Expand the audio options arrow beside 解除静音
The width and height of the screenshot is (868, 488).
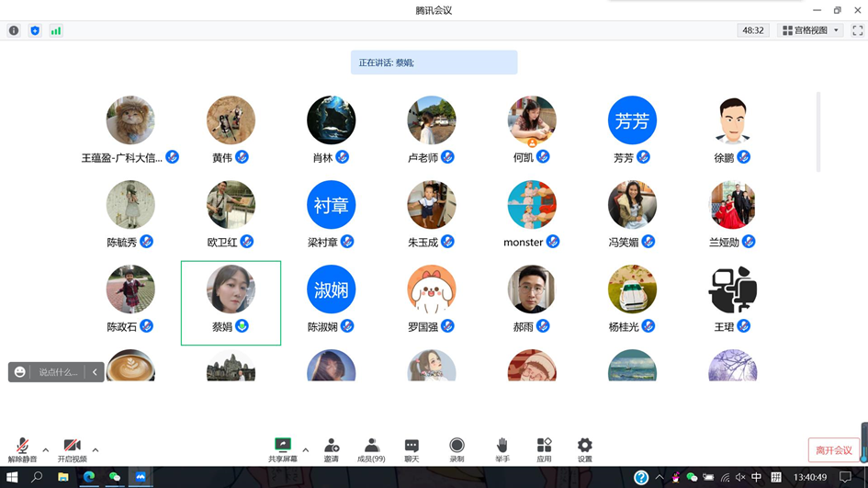click(45, 450)
